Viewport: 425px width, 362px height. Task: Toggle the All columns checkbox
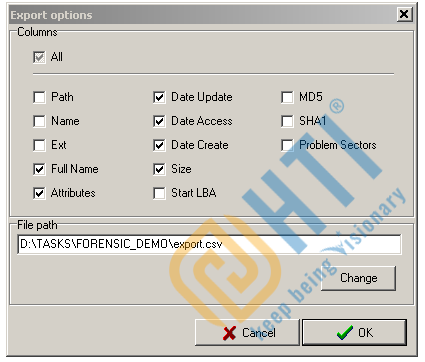click(x=39, y=57)
